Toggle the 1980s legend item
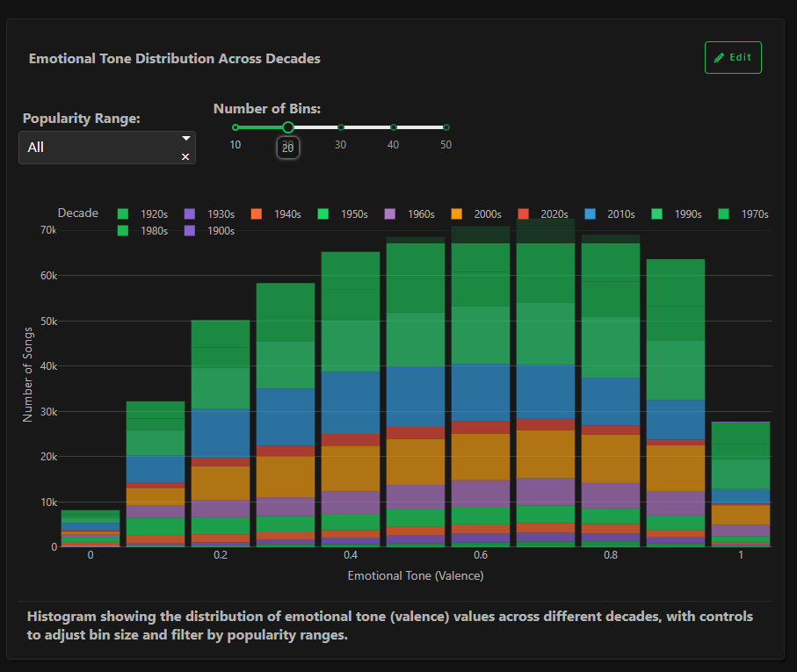The image size is (797, 672). pyautogui.click(x=143, y=231)
